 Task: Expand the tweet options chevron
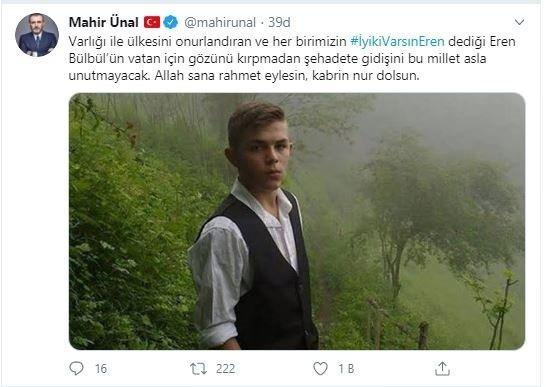[519, 22]
